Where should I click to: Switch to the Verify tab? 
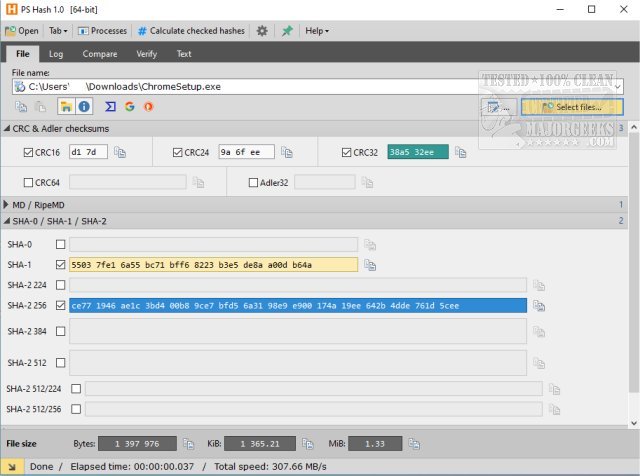147,54
